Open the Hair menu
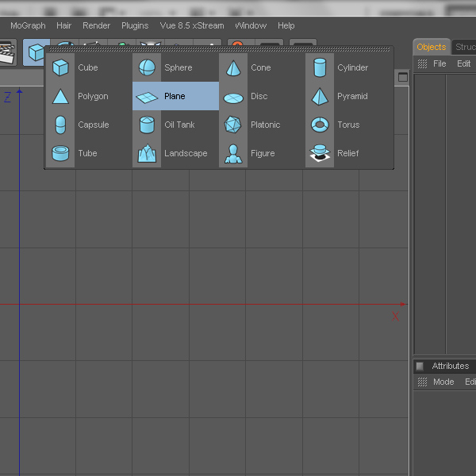 63,25
